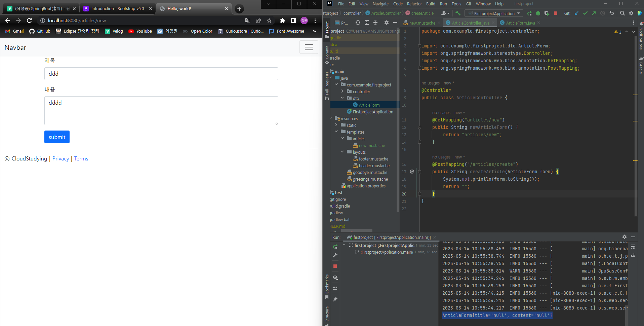Hide the Project panel with the minus icon
644x326 pixels.
395,23
